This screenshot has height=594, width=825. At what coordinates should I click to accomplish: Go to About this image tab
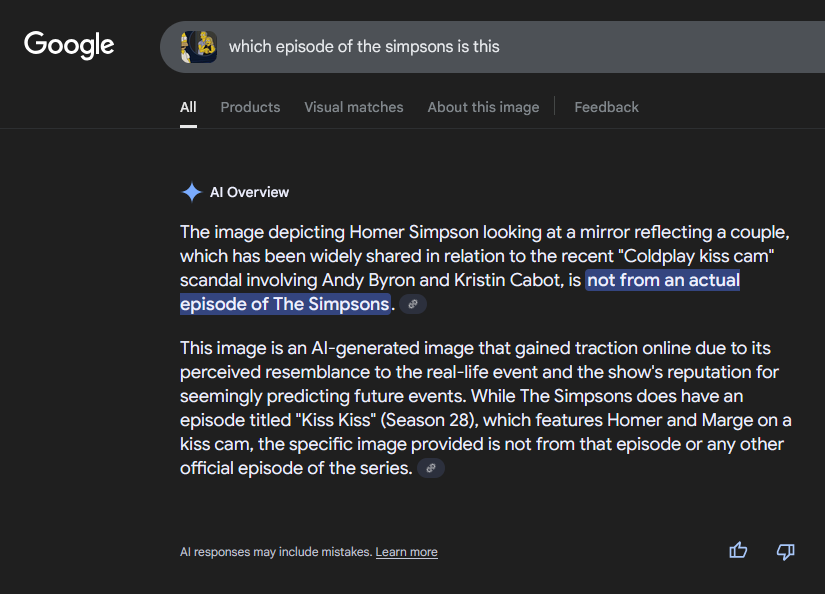tap(483, 107)
